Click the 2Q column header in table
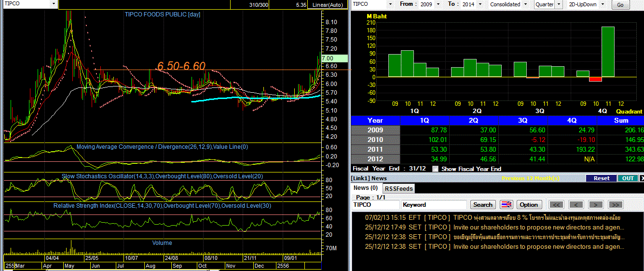The height and width of the screenshot is (271, 644). 474,120
